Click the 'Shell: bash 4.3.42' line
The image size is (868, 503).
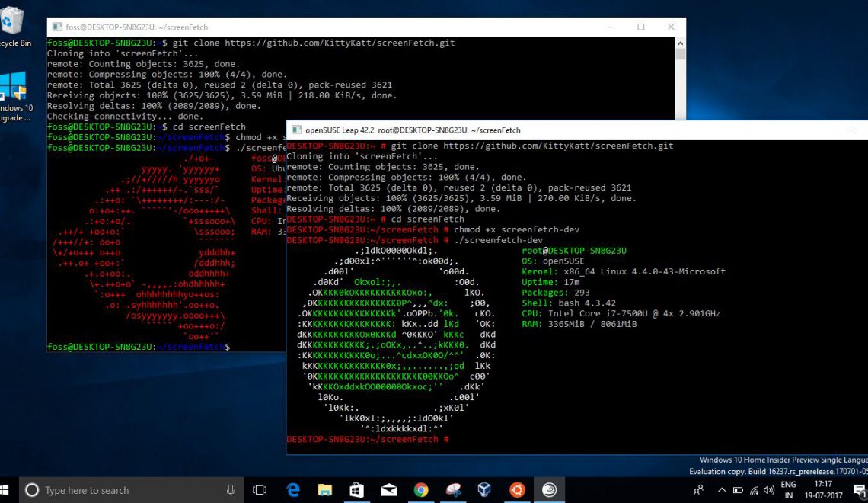pos(569,303)
